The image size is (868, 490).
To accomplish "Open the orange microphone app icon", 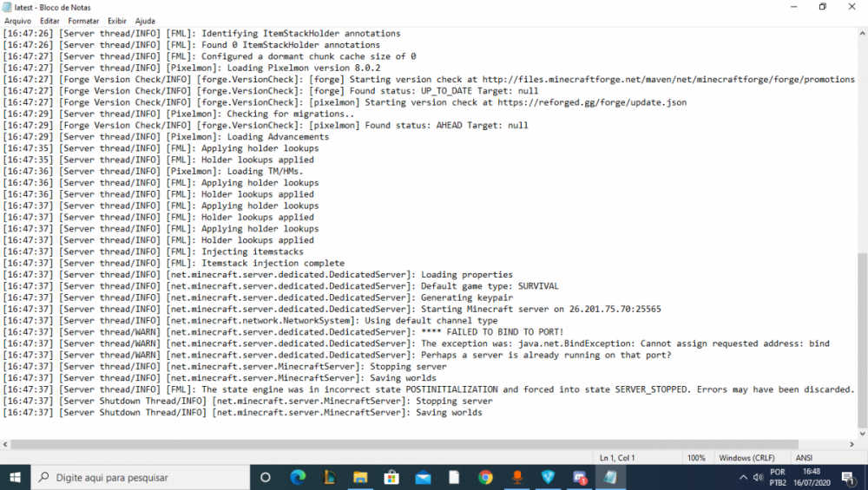I will click(517, 477).
